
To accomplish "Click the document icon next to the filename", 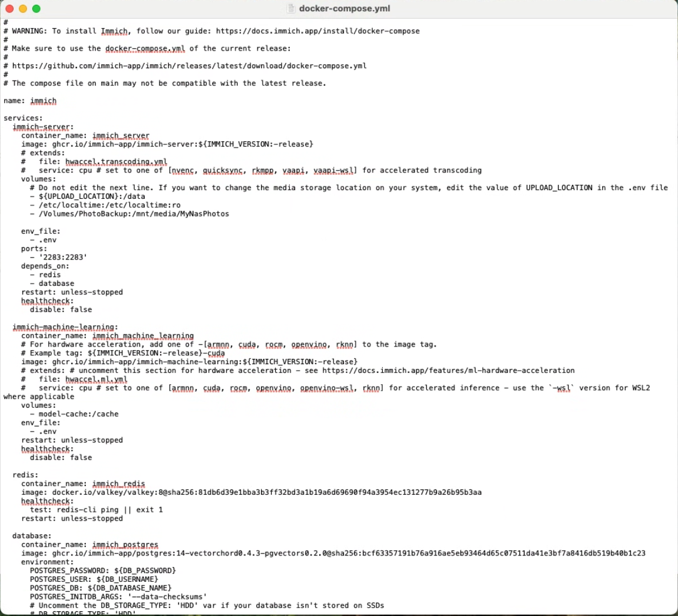I will click(290, 8).
